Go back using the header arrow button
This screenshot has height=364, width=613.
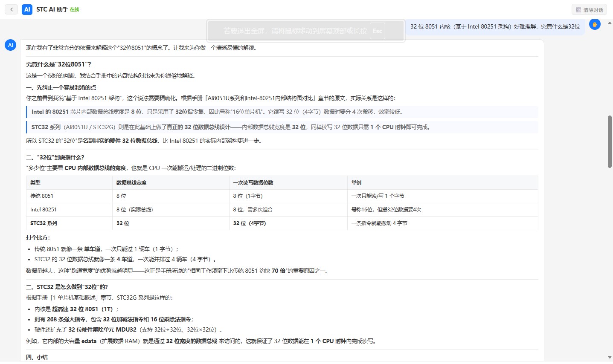tap(11, 9)
